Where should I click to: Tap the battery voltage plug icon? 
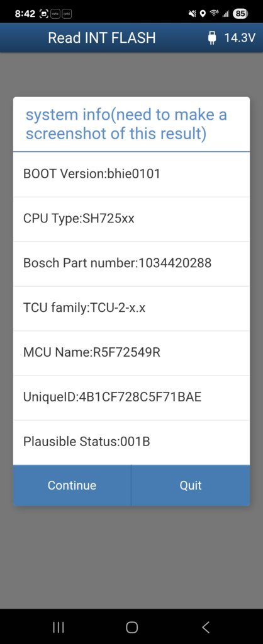click(211, 38)
